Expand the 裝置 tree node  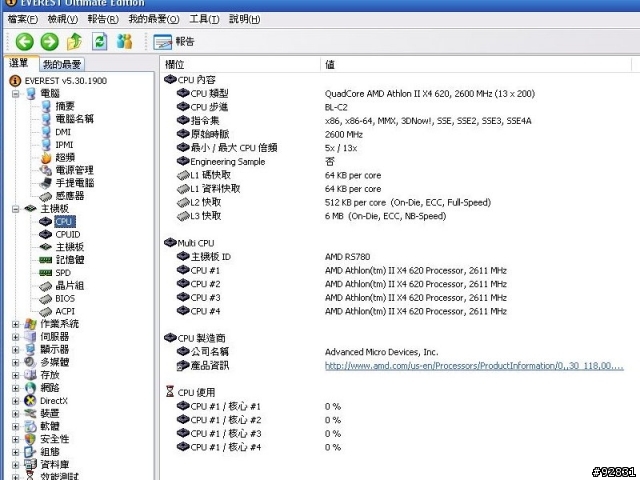click(x=16, y=414)
